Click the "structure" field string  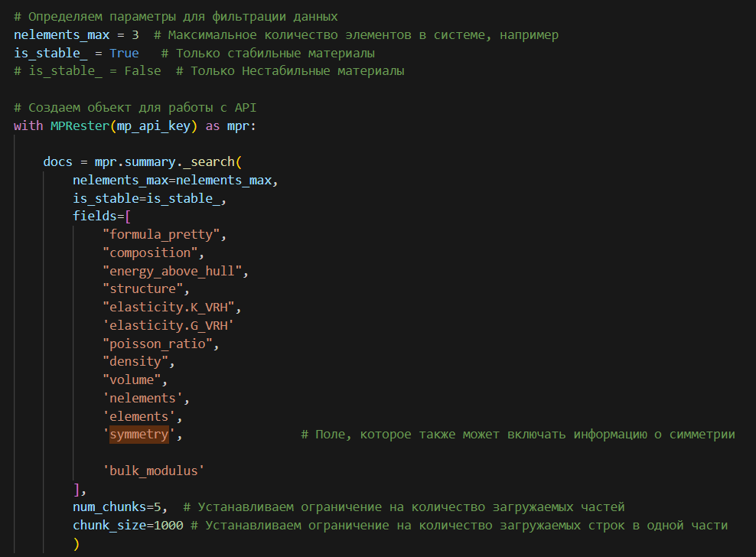tap(143, 289)
